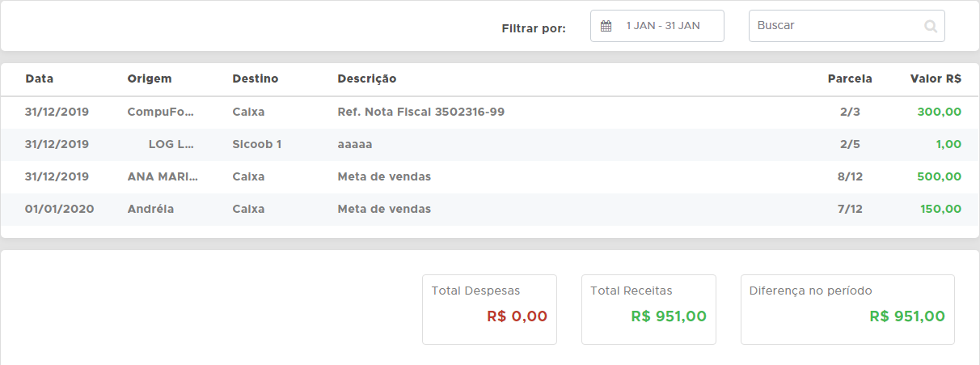Sort by the Origem column header
Viewport: 980px width, 365px height.
click(x=150, y=79)
